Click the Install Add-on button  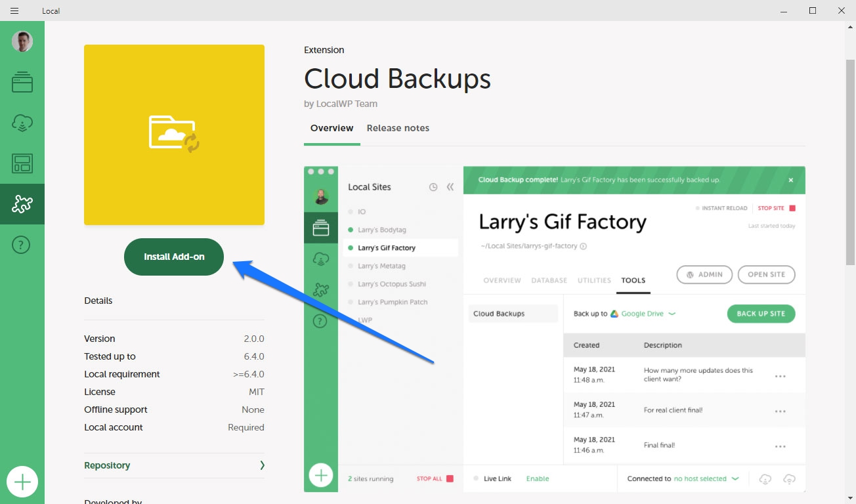point(174,257)
